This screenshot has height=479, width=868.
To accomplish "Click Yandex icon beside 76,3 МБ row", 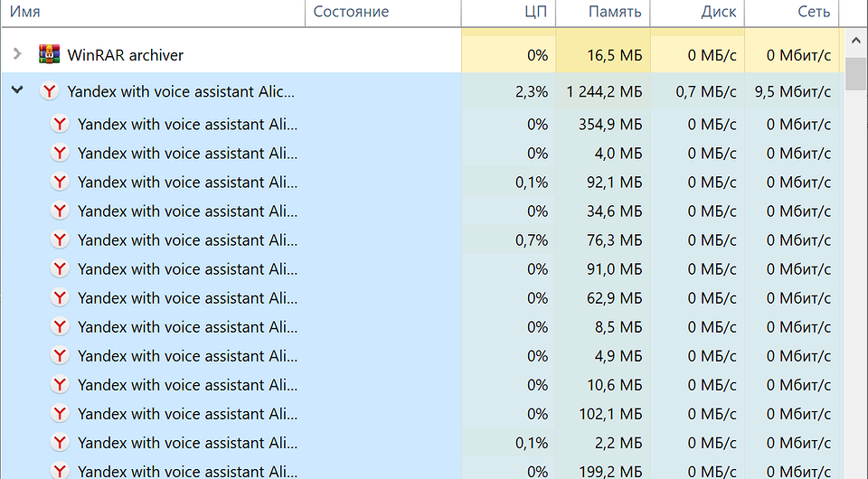I will pos(60,239).
